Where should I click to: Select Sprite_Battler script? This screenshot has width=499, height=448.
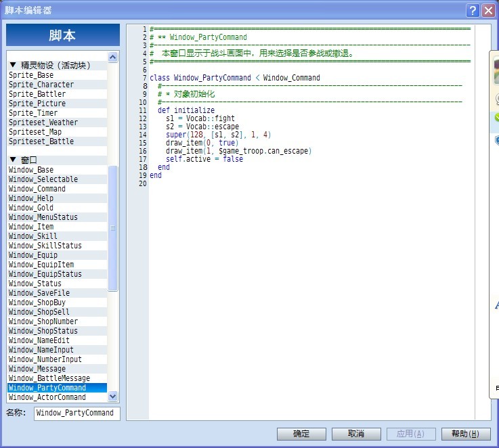pos(58,94)
